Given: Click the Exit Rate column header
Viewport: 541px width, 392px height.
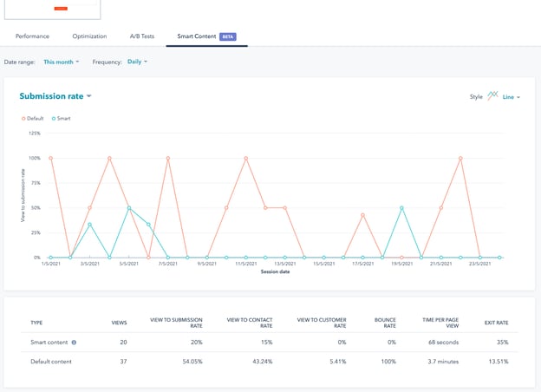Looking at the screenshot, I should pos(496,323).
